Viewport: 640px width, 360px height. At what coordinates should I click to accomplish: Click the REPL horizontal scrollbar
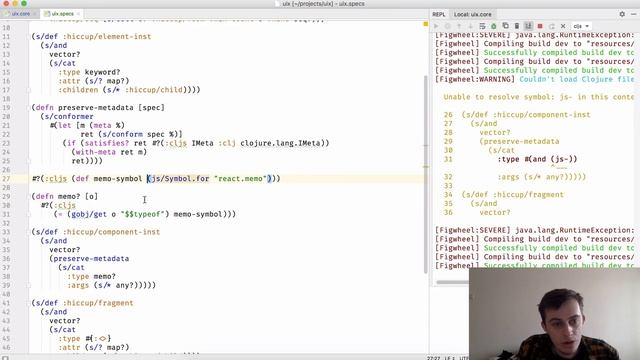point(452,282)
